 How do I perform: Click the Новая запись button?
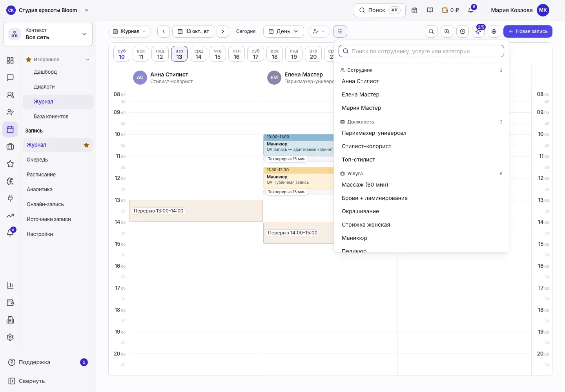(x=528, y=31)
